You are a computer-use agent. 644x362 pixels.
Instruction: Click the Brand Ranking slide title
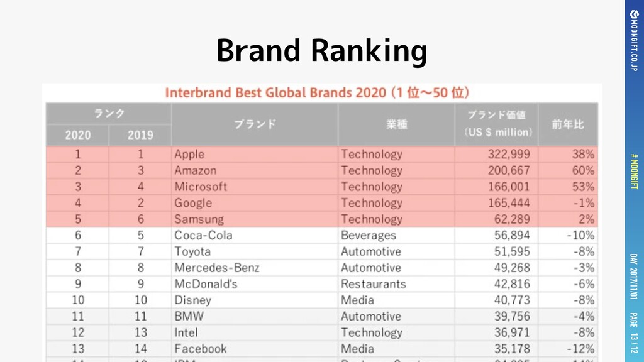(322, 50)
